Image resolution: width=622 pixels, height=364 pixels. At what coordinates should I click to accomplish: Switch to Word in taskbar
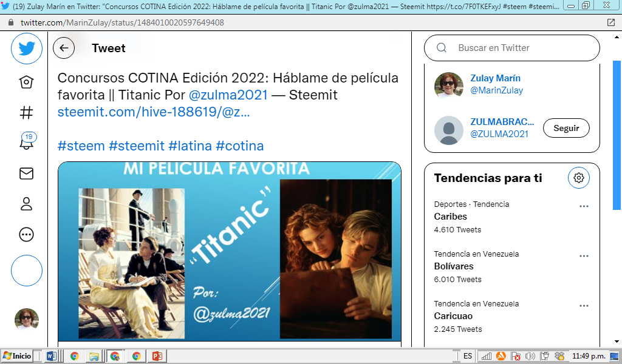[52, 356]
